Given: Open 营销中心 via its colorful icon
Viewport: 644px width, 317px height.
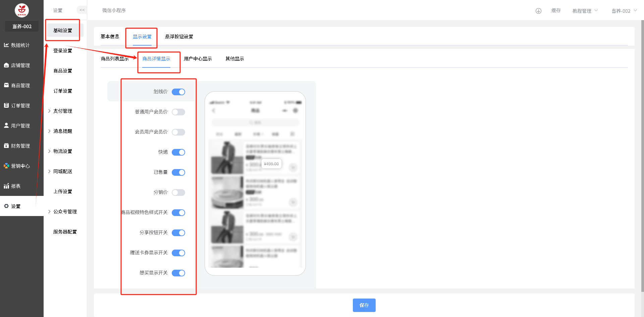Looking at the screenshot, I should [x=6, y=166].
